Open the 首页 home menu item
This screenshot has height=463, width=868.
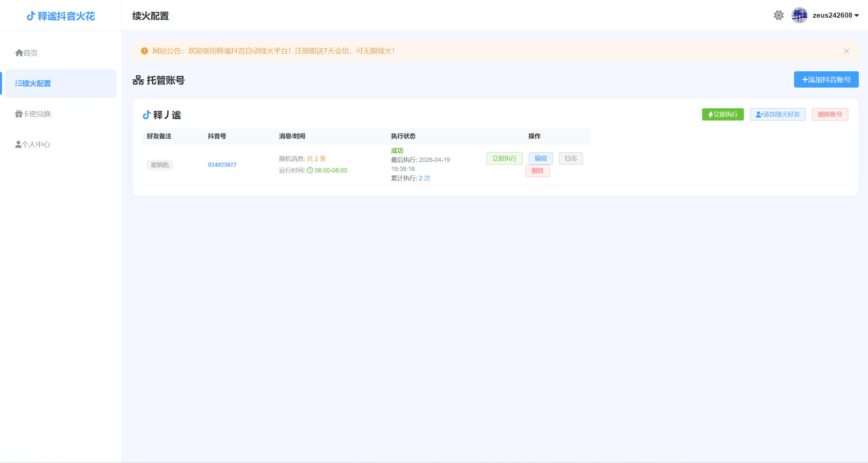[x=61, y=53]
